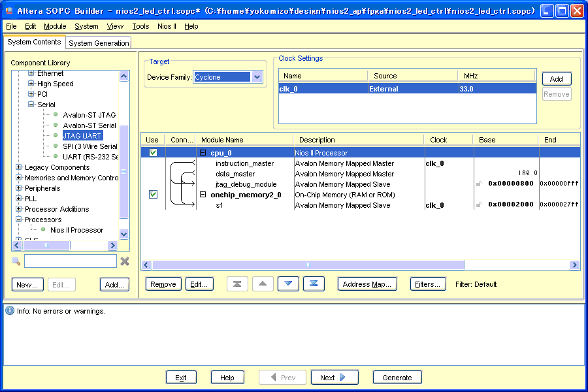Expand the High Speed category
588x392 pixels.
pyautogui.click(x=31, y=83)
